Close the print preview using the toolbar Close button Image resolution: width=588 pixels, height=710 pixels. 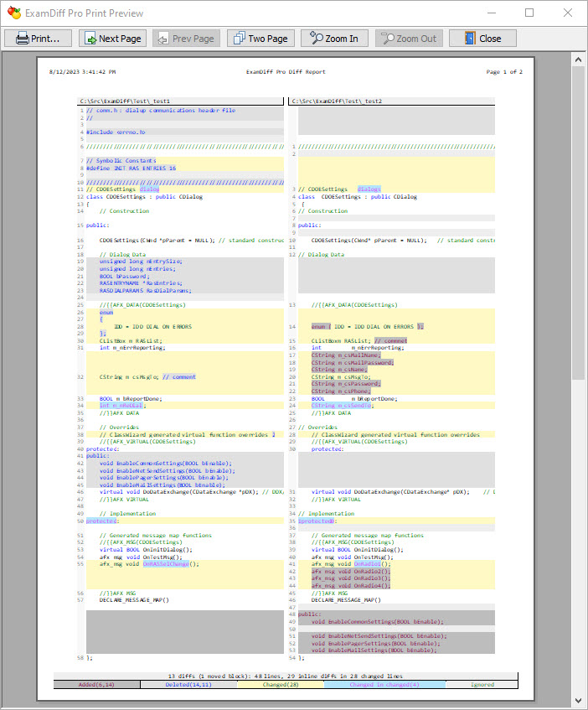click(482, 39)
